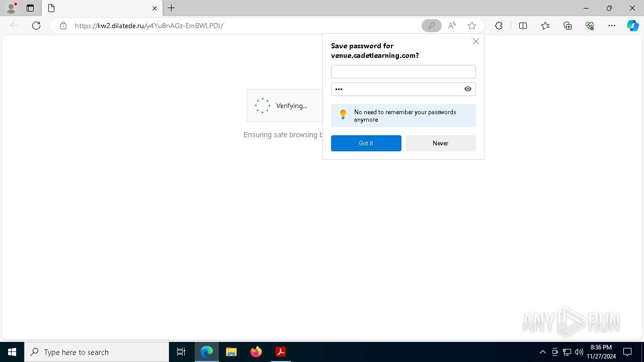The height and width of the screenshot is (362, 644).
Task: Open Collections panel
Action: pos(568,26)
